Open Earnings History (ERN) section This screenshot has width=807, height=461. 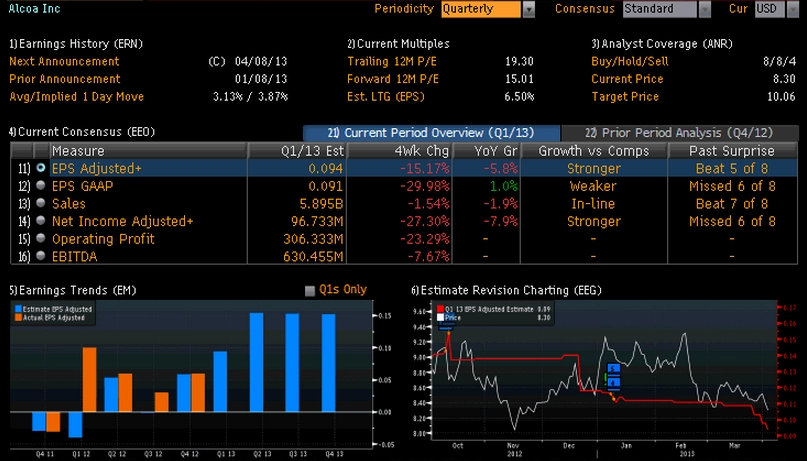[x=76, y=44]
